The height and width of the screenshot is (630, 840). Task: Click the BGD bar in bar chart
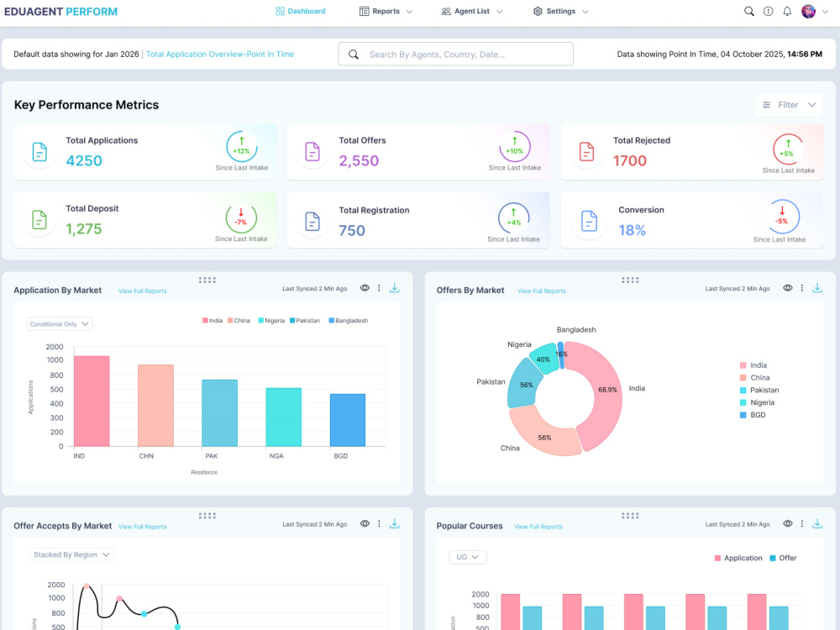click(x=348, y=421)
